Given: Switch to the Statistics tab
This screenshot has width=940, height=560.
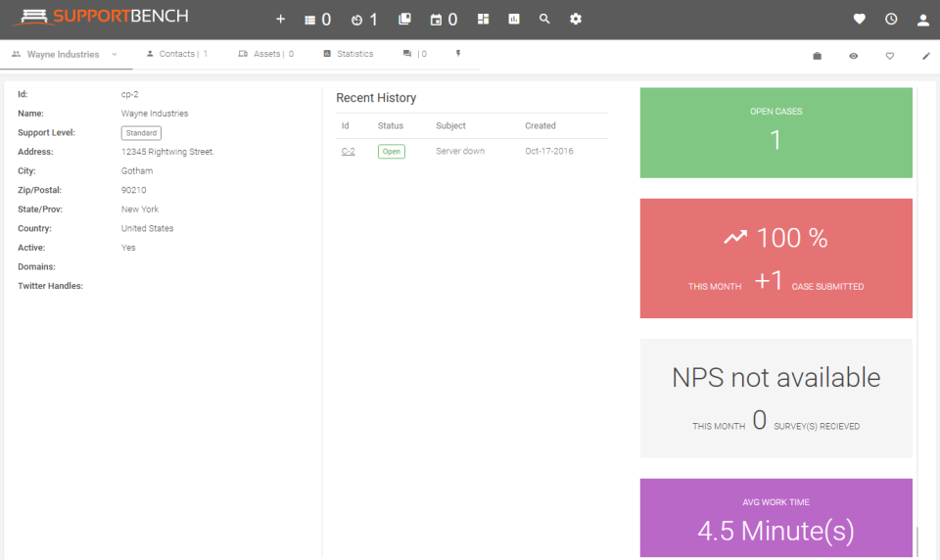Looking at the screenshot, I should [349, 54].
